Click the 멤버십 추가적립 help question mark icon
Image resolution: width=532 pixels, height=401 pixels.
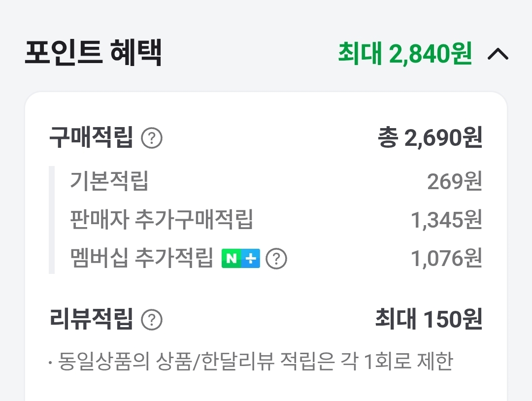pyautogui.click(x=277, y=258)
